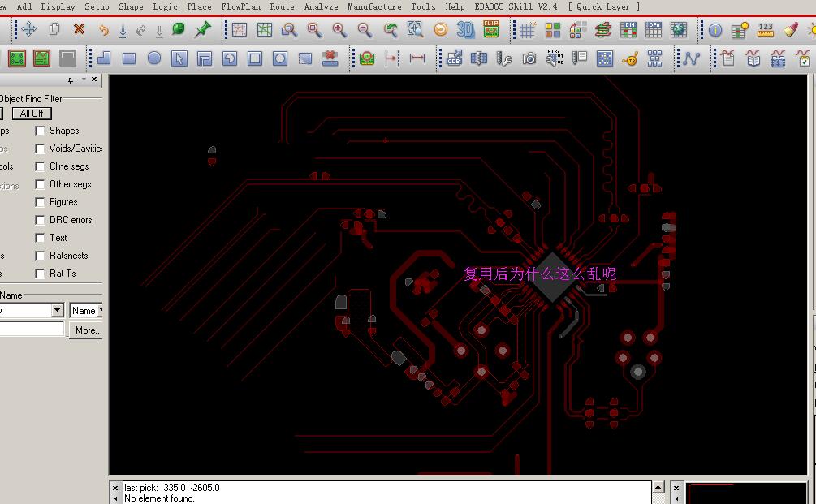Click the Add Connect route icon
Viewport: 816px width, 504px height.
[692, 58]
